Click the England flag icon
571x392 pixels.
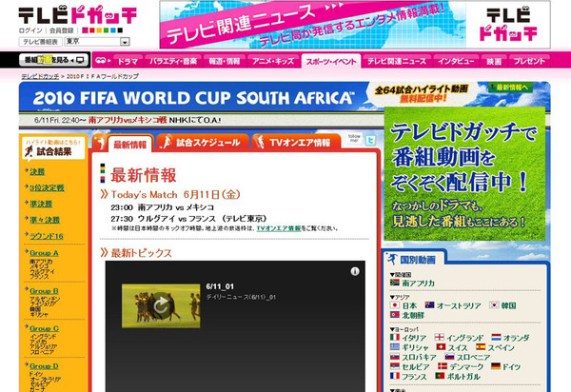(440, 338)
